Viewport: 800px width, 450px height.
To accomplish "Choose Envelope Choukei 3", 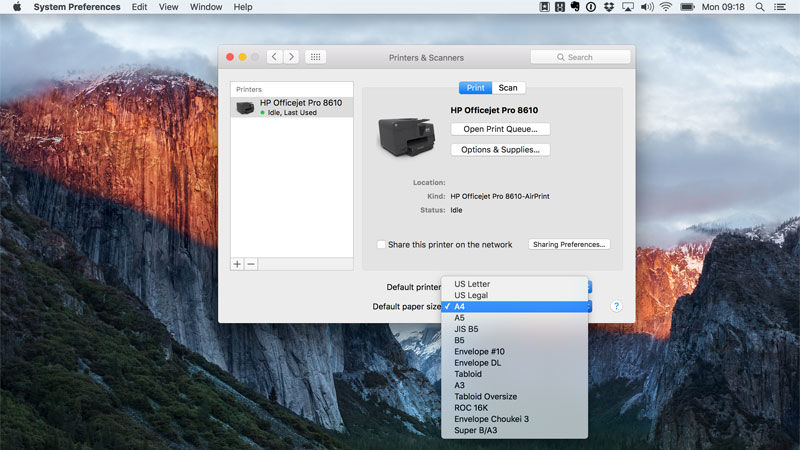I will click(x=514, y=418).
